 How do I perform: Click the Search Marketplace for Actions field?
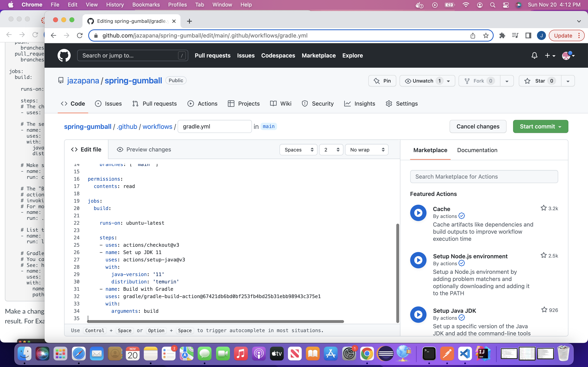click(484, 176)
